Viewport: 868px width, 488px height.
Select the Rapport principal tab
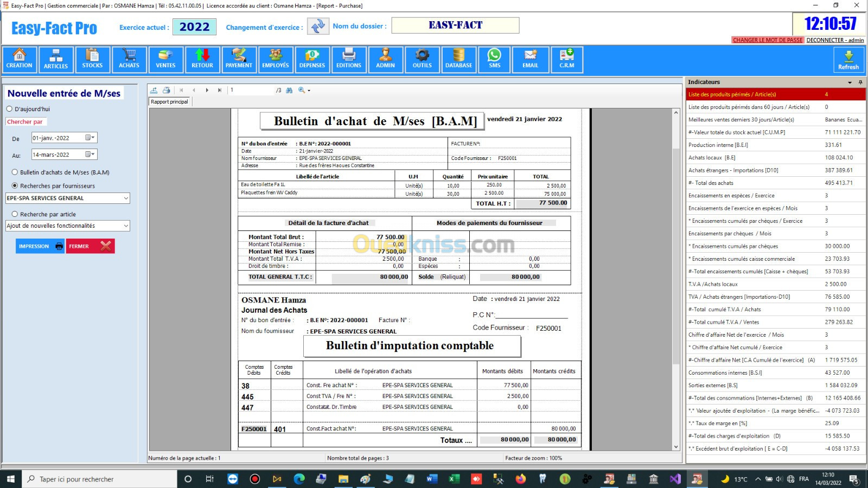pyautogui.click(x=169, y=102)
